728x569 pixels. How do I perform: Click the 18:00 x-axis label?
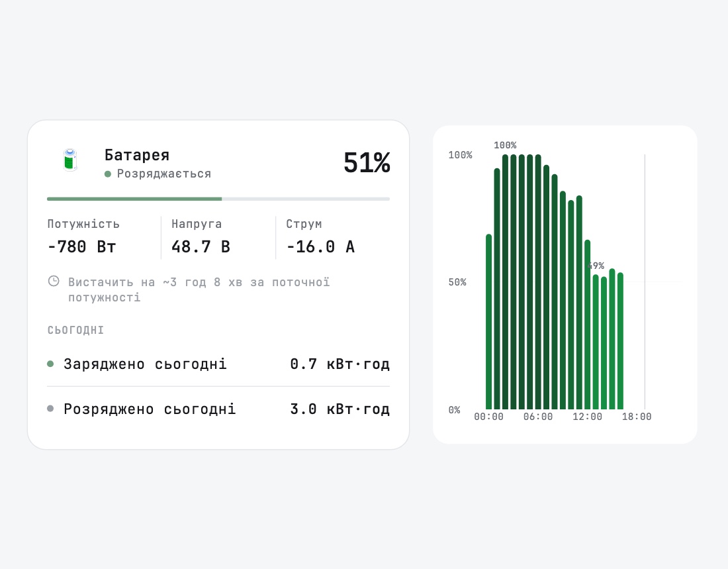(637, 417)
